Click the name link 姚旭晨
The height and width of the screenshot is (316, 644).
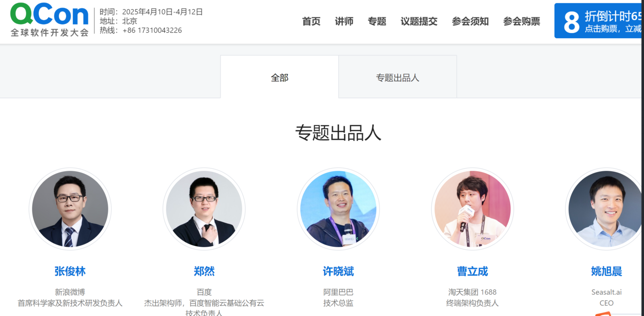606,271
